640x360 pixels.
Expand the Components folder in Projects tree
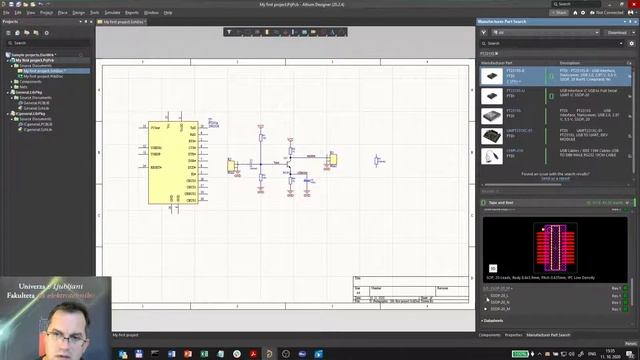12,82
